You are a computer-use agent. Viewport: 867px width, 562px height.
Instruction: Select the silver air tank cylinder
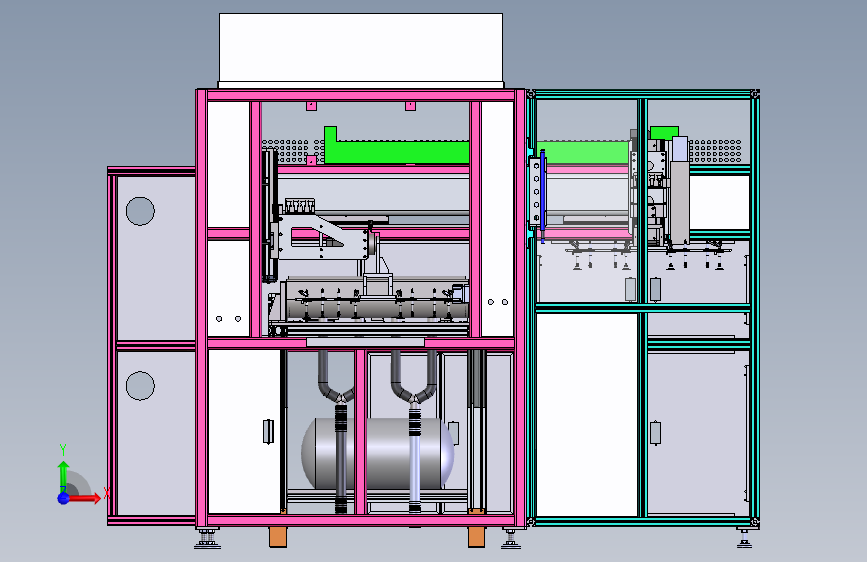(x=378, y=454)
